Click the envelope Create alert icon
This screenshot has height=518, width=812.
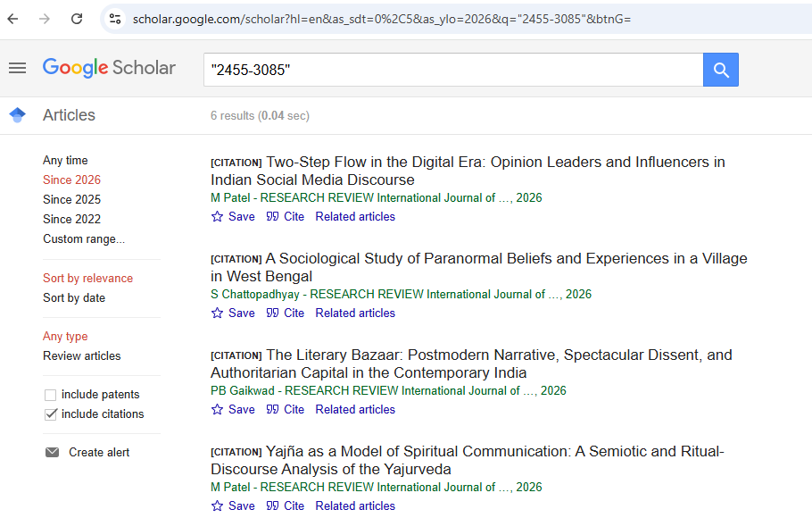[52, 453]
